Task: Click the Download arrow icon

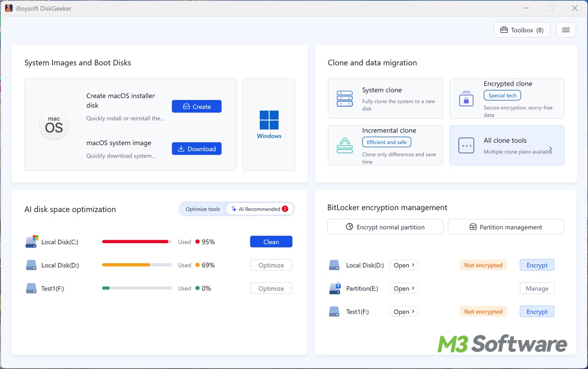Action: (181, 148)
